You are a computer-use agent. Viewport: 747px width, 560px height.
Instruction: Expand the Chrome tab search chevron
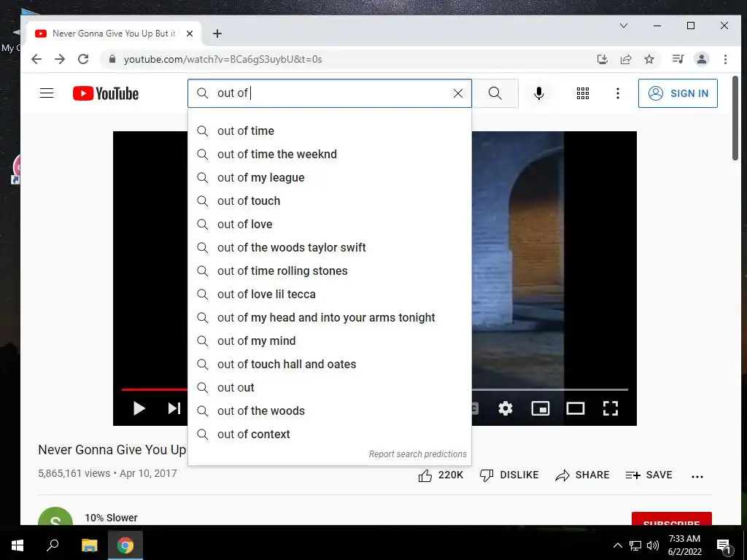pyautogui.click(x=623, y=26)
